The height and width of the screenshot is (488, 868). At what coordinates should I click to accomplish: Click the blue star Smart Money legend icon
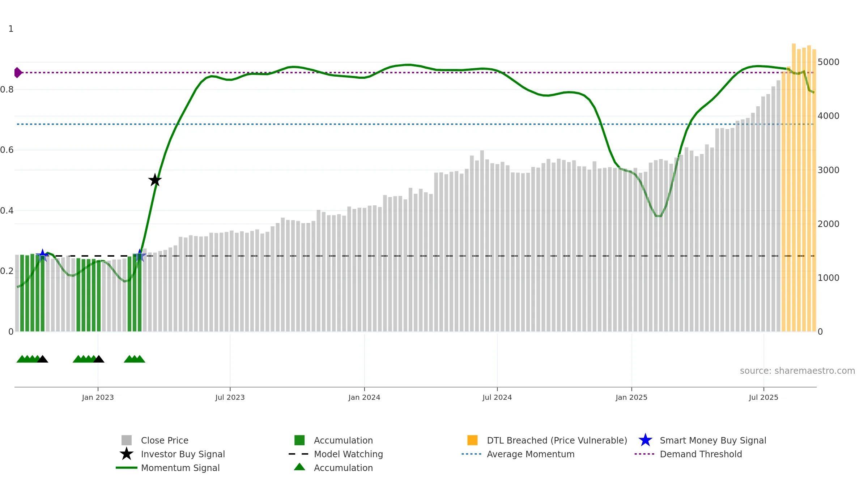click(x=645, y=440)
